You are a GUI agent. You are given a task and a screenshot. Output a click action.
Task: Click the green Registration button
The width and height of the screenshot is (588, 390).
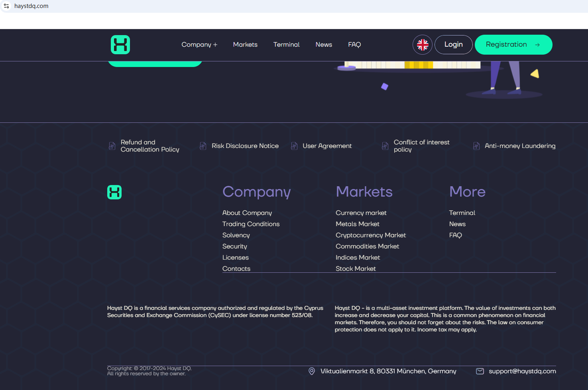(x=513, y=45)
